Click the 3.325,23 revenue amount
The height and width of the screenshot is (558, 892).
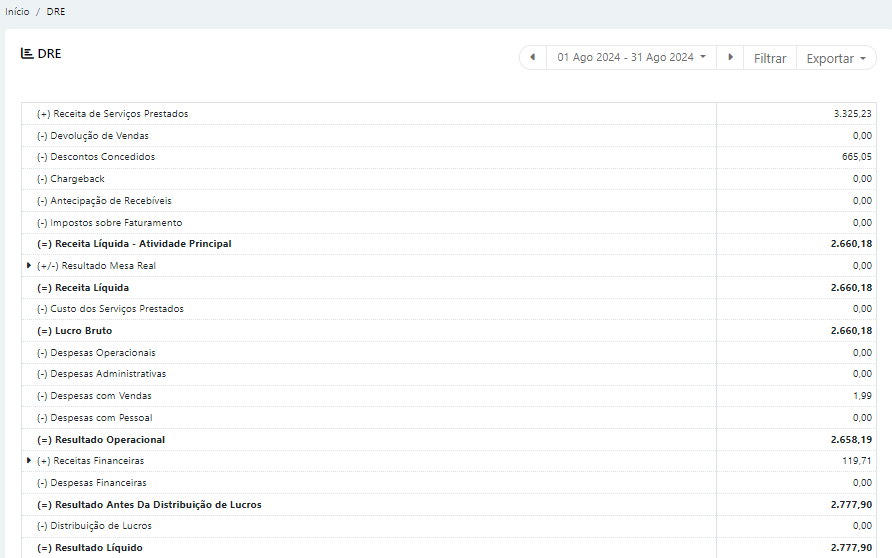pos(852,114)
